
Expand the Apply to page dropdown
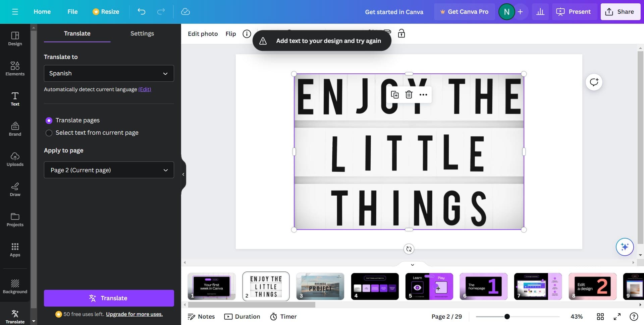[x=109, y=170]
